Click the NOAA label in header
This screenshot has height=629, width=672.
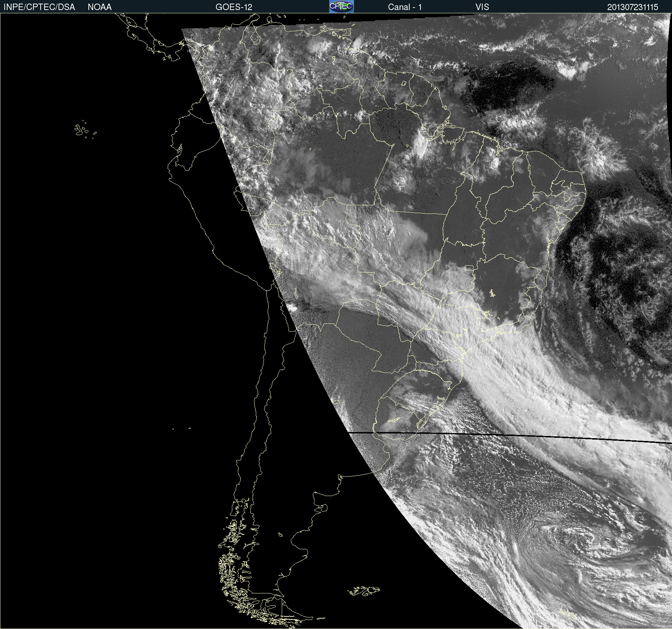pos(100,7)
